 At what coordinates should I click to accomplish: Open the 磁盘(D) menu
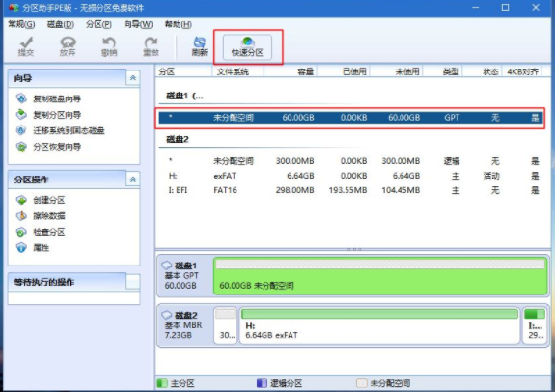tap(61, 24)
